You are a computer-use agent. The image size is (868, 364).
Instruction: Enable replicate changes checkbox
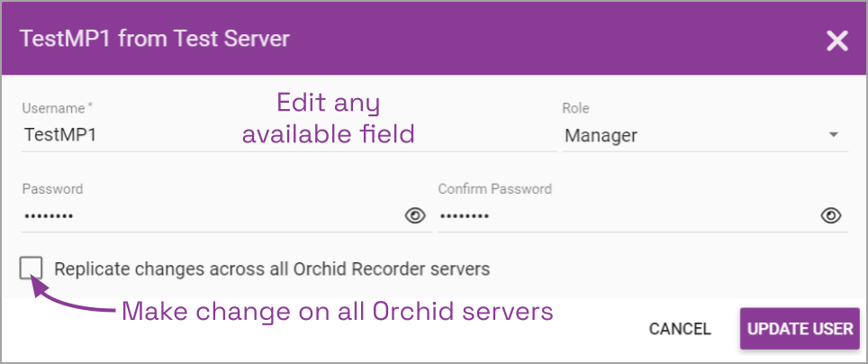click(32, 268)
